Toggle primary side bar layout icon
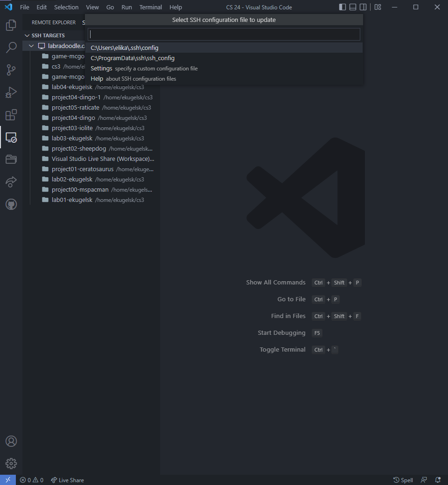 tap(343, 7)
